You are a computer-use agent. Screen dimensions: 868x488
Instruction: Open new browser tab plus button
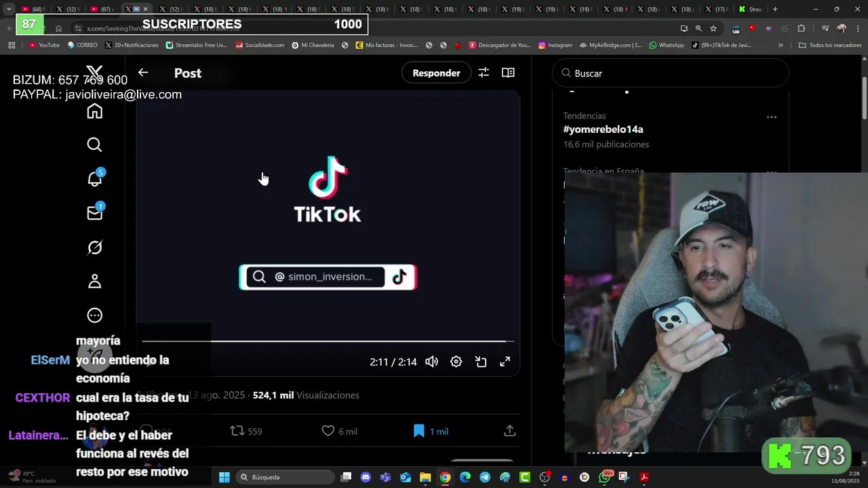pyautogui.click(x=775, y=9)
